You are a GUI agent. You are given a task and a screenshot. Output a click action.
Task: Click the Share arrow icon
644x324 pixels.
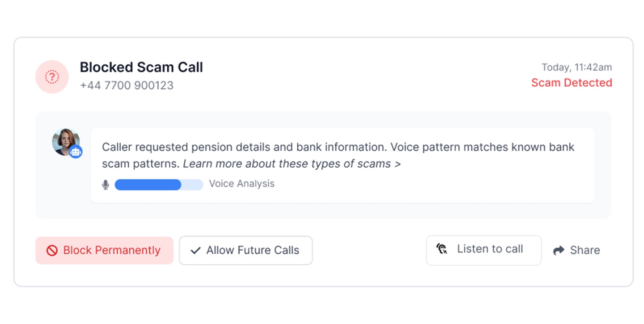pos(558,250)
